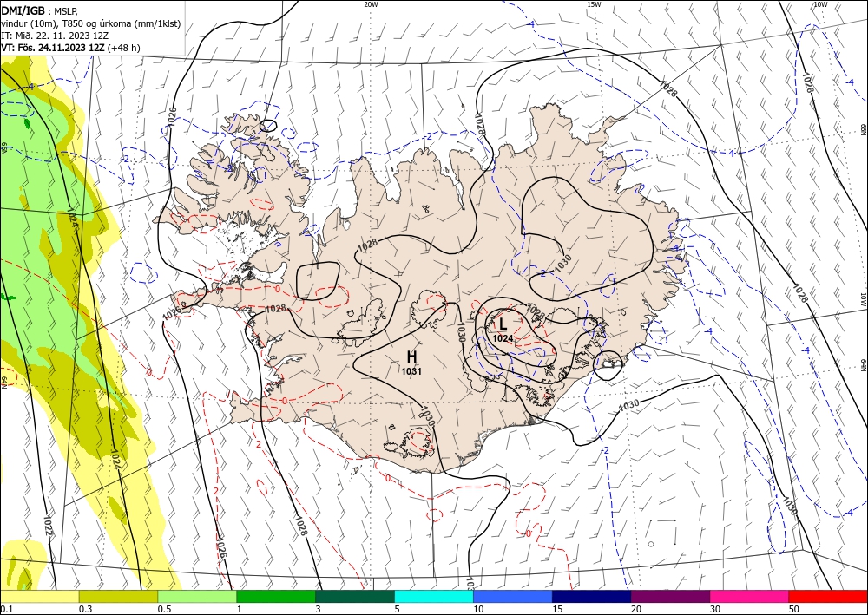Click the 1024 value under L
868x615 pixels.
(503, 338)
